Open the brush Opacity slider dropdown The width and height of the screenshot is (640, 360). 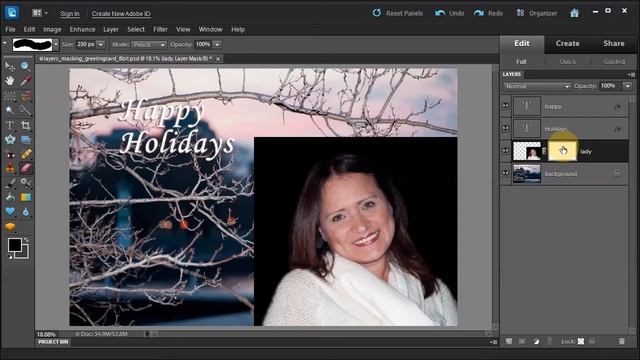(x=217, y=44)
